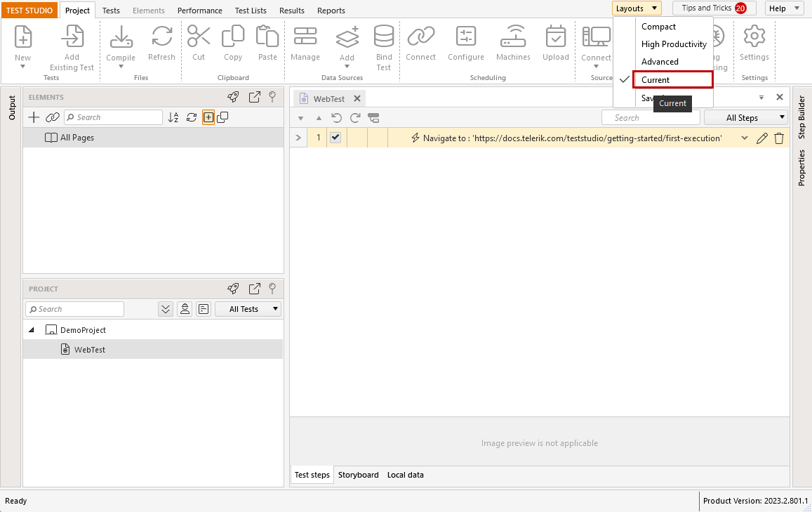Open the Tests ribbon tab
This screenshot has height=512, width=812.
point(111,11)
